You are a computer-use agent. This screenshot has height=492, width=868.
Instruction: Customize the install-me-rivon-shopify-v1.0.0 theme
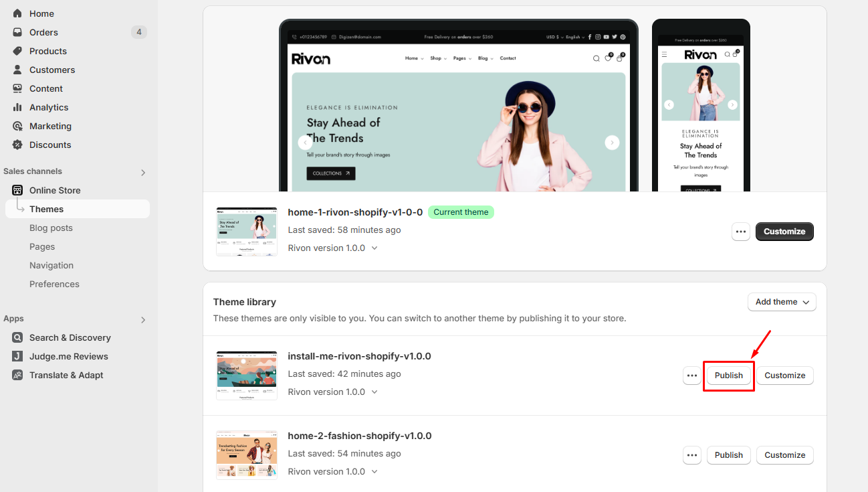785,376
